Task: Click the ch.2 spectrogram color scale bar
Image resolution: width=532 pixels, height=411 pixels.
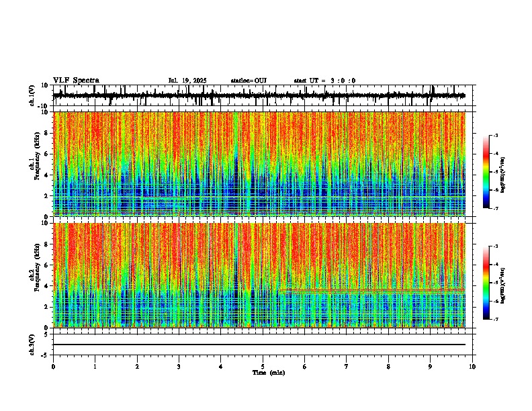Action: (486, 283)
